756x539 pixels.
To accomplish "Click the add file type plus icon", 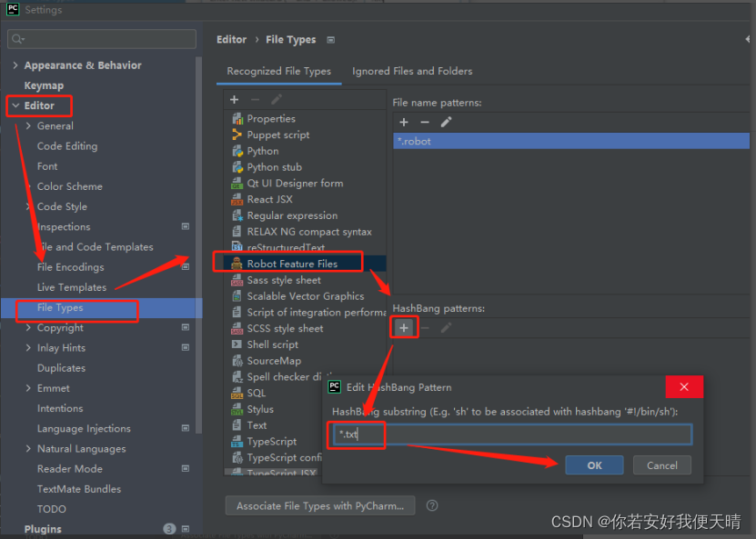I will [234, 99].
